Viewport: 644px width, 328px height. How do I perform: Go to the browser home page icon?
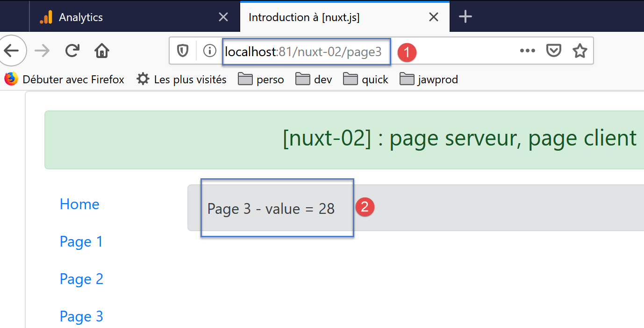click(101, 51)
